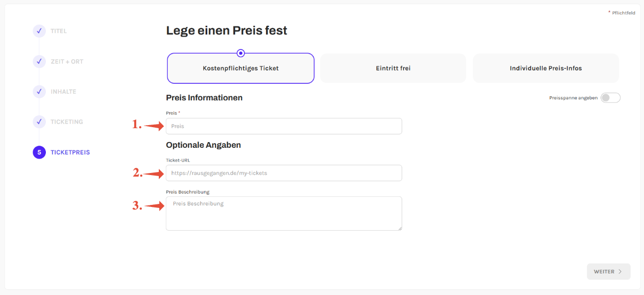Click the checkmark icon beside TICKETING
644x295 pixels.
point(39,122)
